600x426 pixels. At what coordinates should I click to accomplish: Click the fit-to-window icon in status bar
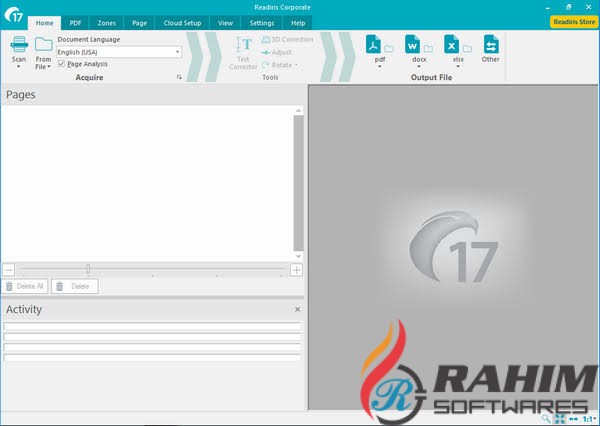560,419
